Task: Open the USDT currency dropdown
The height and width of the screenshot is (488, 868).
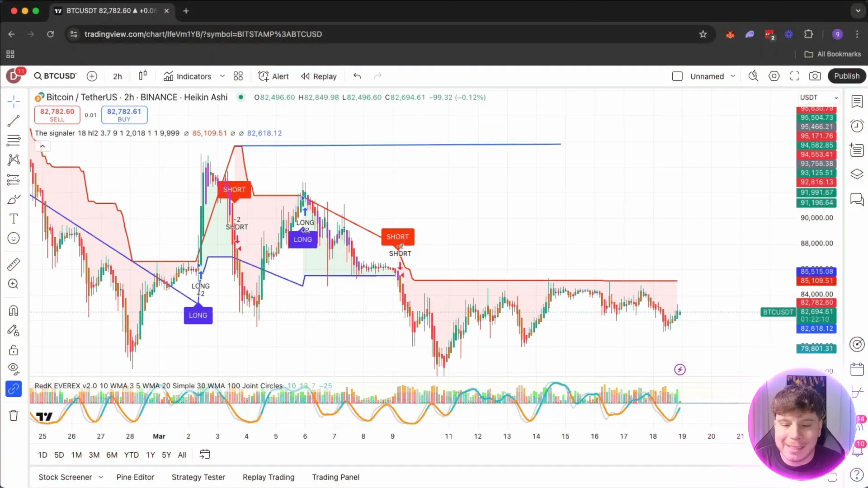Action: coord(819,97)
